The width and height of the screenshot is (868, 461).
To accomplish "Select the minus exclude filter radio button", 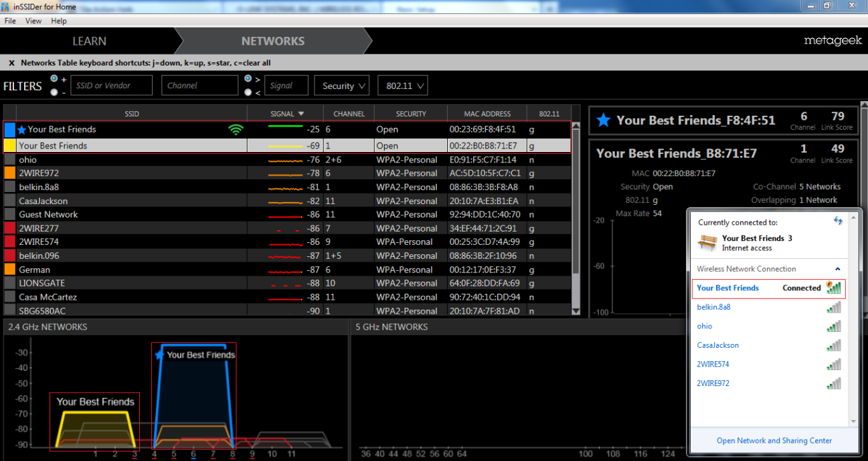I will [54, 92].
